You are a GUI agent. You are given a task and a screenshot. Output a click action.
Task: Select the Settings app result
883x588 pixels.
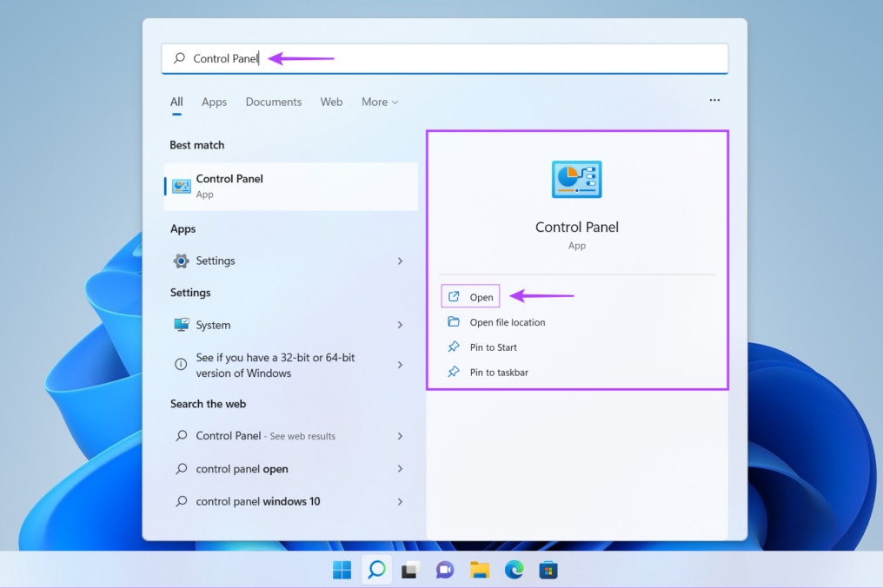coord(291,261)
